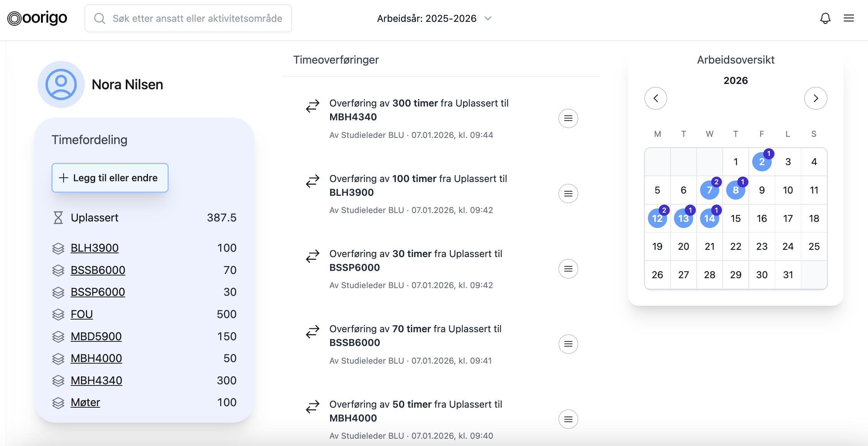The width and height of the screenshot is (868, 446).
Task: Select the Arbeidsoversikt panel title
Action: point(735,60)
